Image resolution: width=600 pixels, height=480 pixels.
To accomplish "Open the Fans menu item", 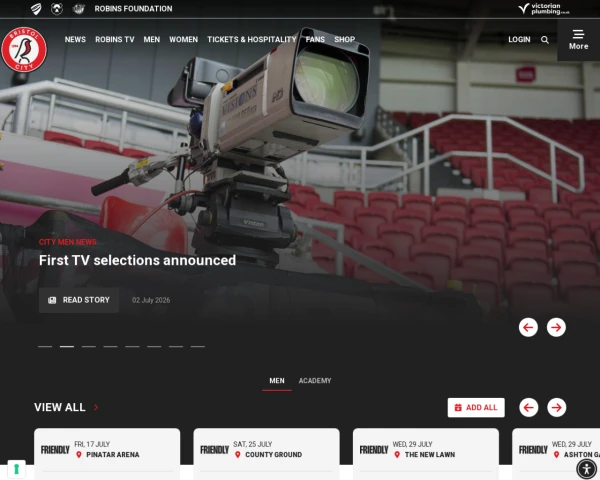I will pyautogui.click(x=315, y=39).
